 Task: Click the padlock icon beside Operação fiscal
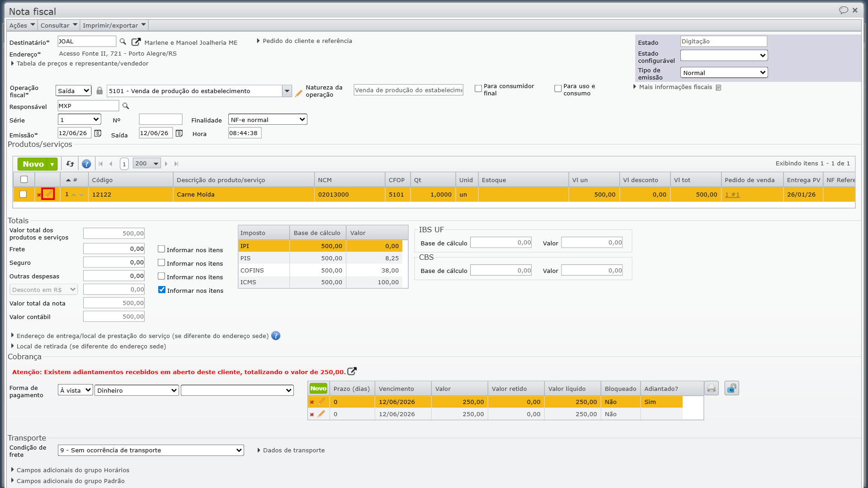coord(99,91)
